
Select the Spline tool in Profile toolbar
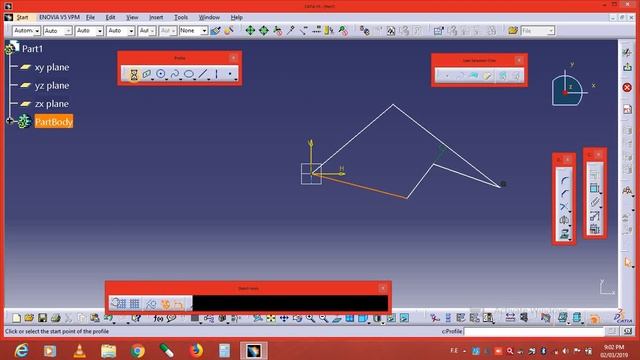pos(175,74)
